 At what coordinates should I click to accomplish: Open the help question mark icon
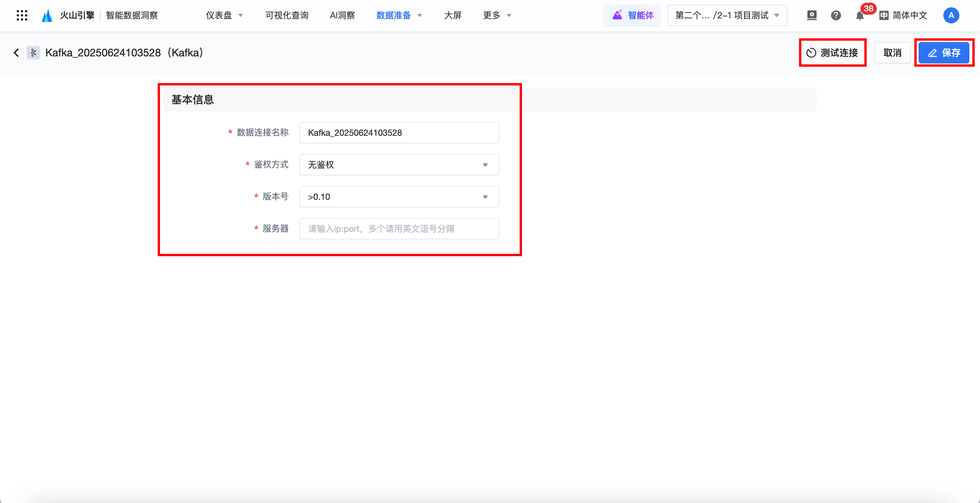coord(835,15)
